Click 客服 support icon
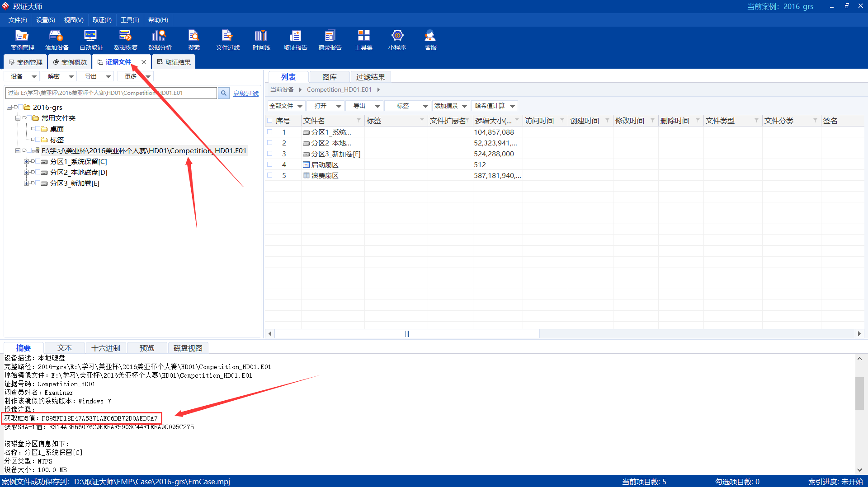The image size is (868, 487). 430,40
